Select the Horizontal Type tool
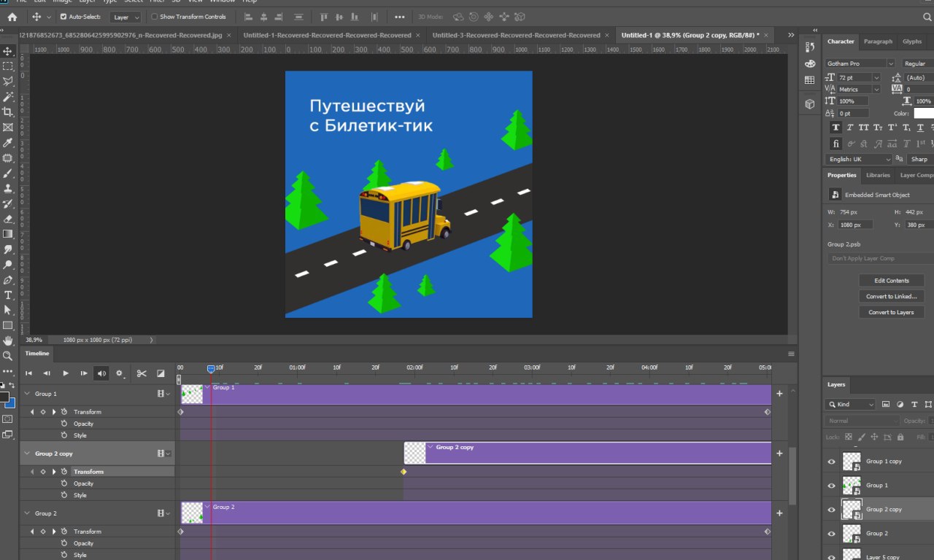Viewport: 934px width, 560px height. [8, 295]
